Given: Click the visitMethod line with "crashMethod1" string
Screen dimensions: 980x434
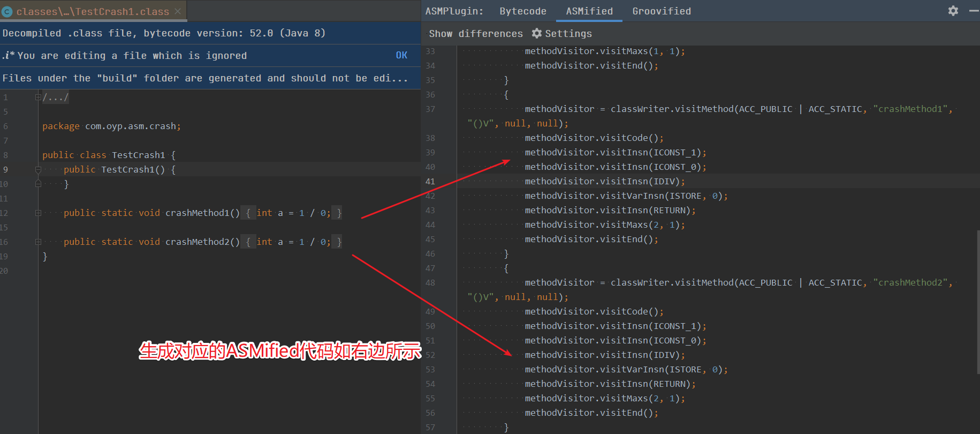Looking at the screenshot, I should (739, 109).
